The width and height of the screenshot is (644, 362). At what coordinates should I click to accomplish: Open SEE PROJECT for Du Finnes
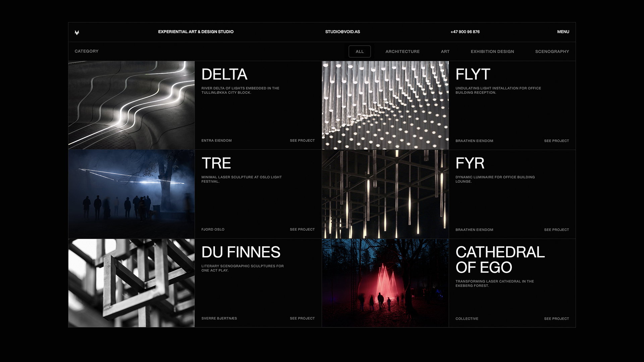pos(302,318)
